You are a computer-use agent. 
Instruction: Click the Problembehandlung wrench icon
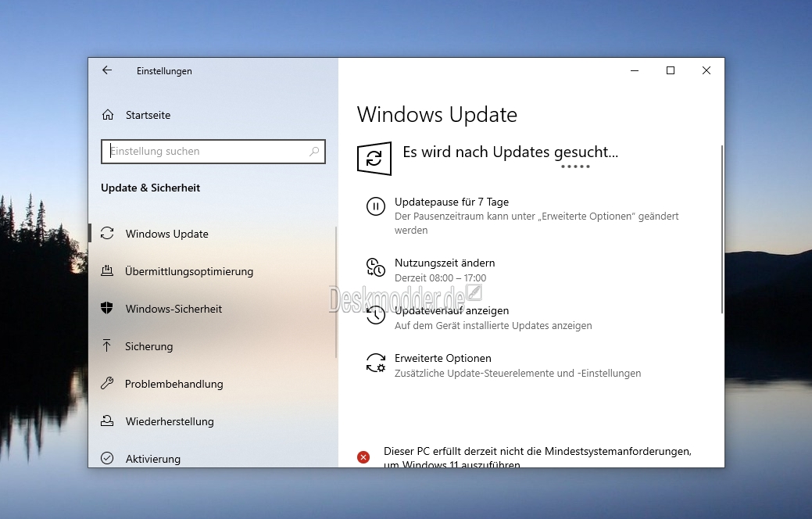coord(107,383)
